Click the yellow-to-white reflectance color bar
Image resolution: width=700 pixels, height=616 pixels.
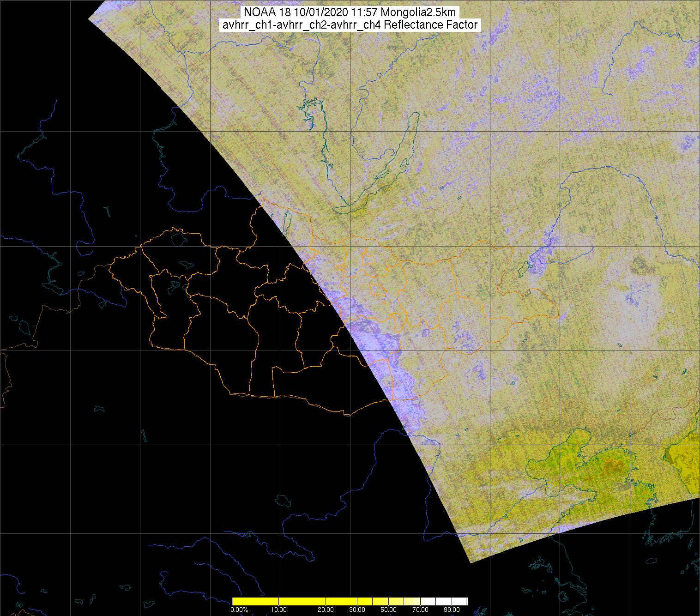[x=350, y=601]
